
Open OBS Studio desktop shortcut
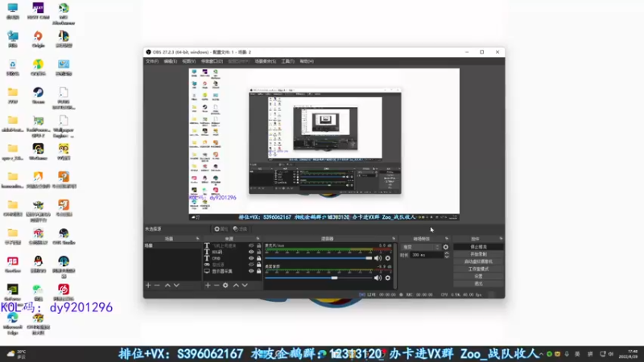click(x=64, y=237)
